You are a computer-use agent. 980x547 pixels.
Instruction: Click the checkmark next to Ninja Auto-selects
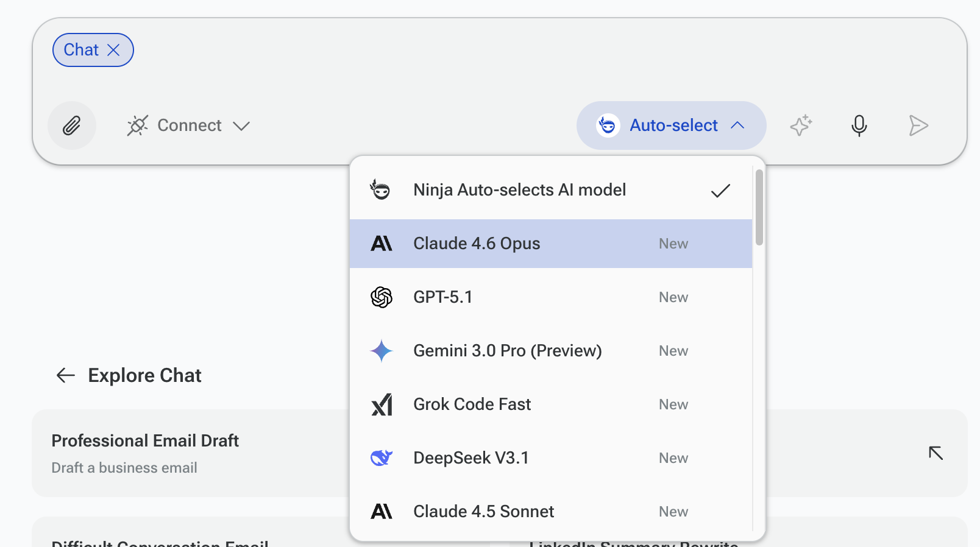[x=720, y=191]
